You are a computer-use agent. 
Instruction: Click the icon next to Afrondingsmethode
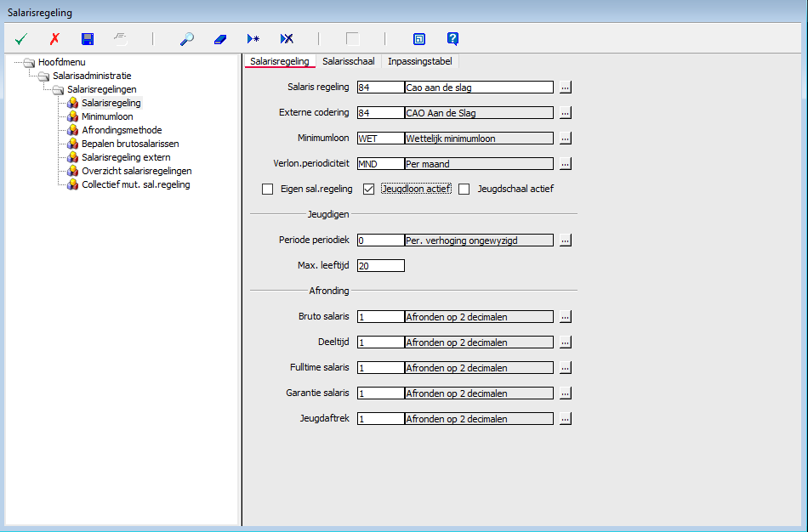tap(72, 130)
